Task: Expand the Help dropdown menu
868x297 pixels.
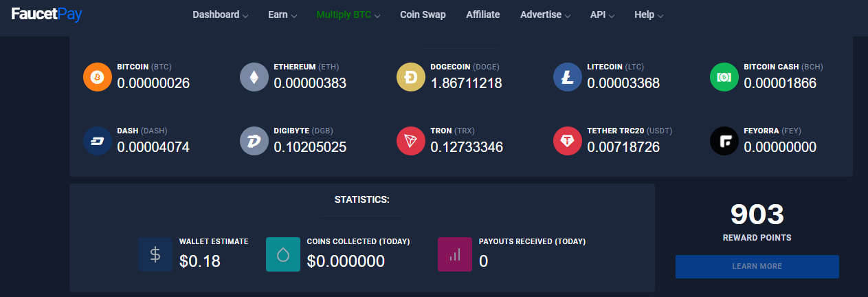Action: point(649,14)
